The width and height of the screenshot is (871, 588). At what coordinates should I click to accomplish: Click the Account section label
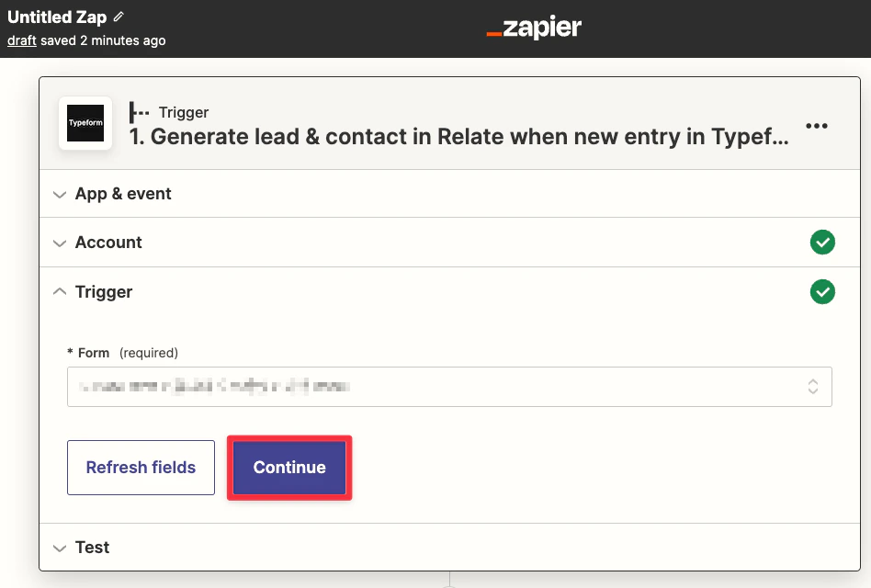[108, 243]
